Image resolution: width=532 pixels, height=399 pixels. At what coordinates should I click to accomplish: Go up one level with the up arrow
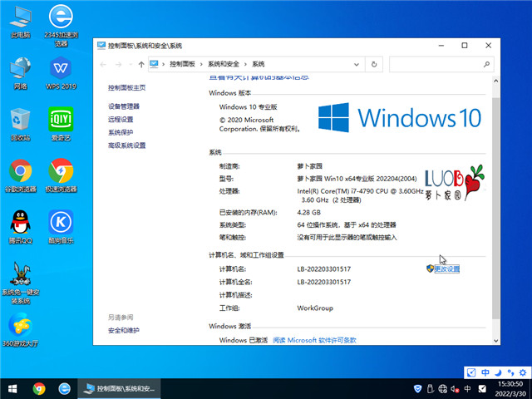[141, 64]
